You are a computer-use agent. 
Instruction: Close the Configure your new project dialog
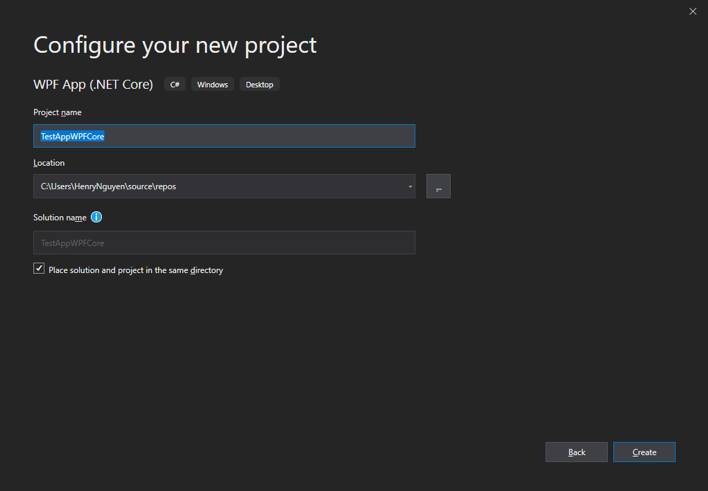[693, 11]
